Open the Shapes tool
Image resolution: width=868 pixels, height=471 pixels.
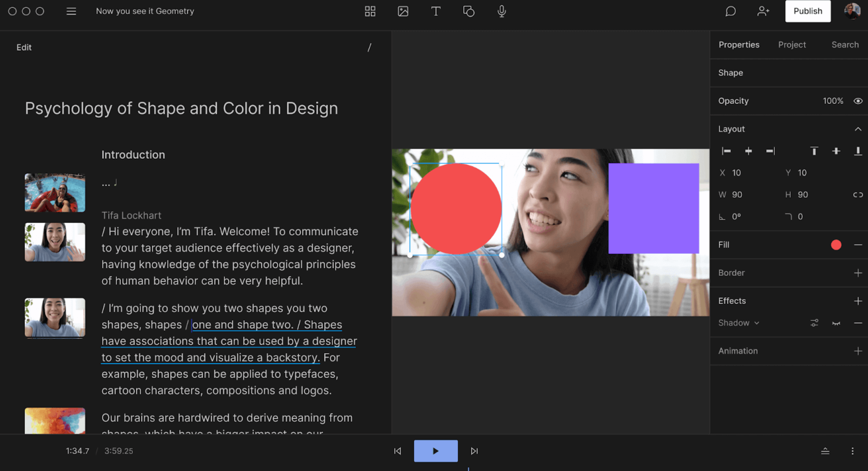click(x=468, y=11)
